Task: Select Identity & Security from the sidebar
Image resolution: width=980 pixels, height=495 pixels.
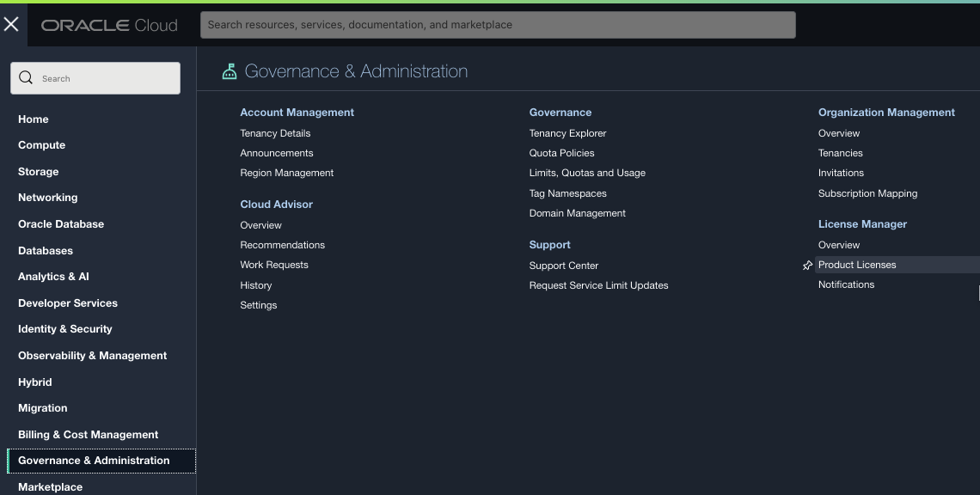Action: (x=64, y=329)
